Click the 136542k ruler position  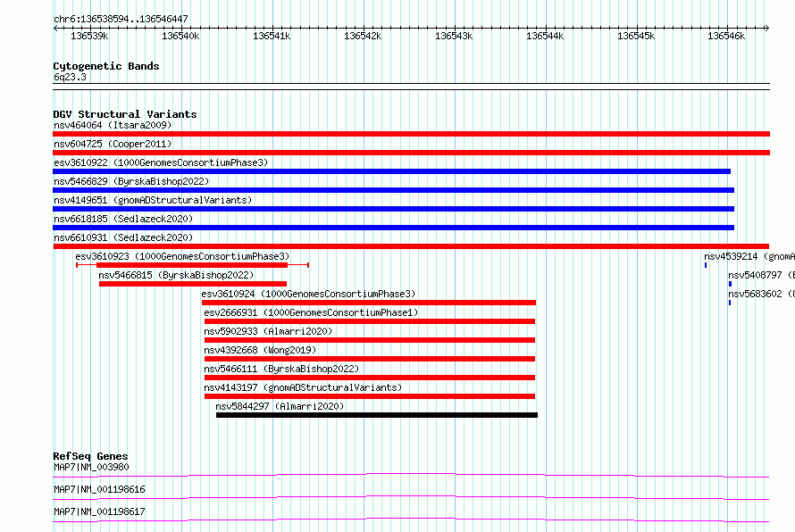coord(363,36)
